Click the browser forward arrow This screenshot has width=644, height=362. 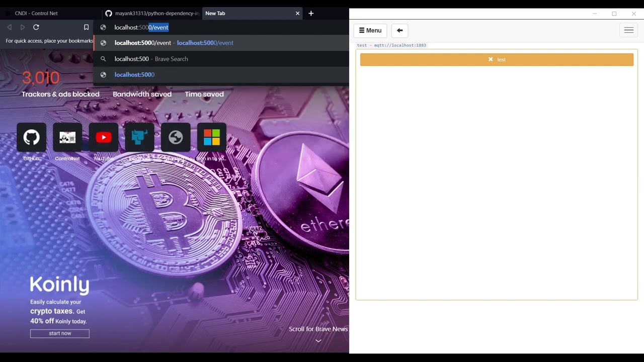click(x=23, y=27)
